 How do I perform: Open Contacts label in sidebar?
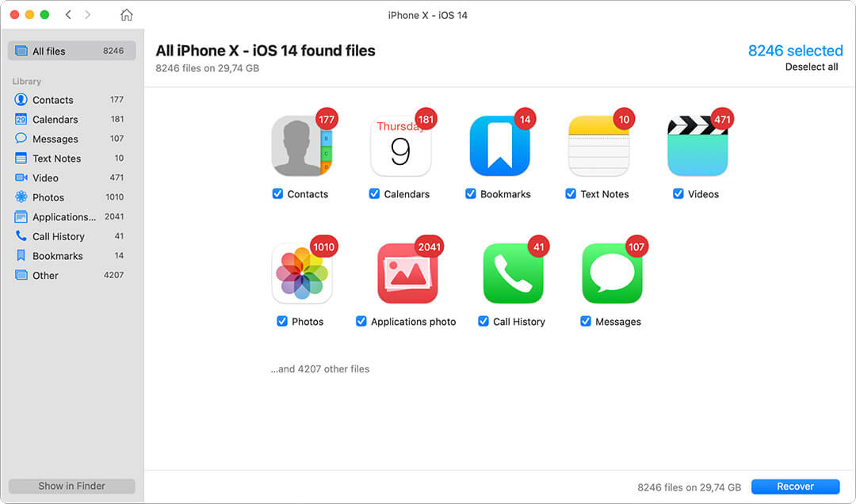[52, 100]
